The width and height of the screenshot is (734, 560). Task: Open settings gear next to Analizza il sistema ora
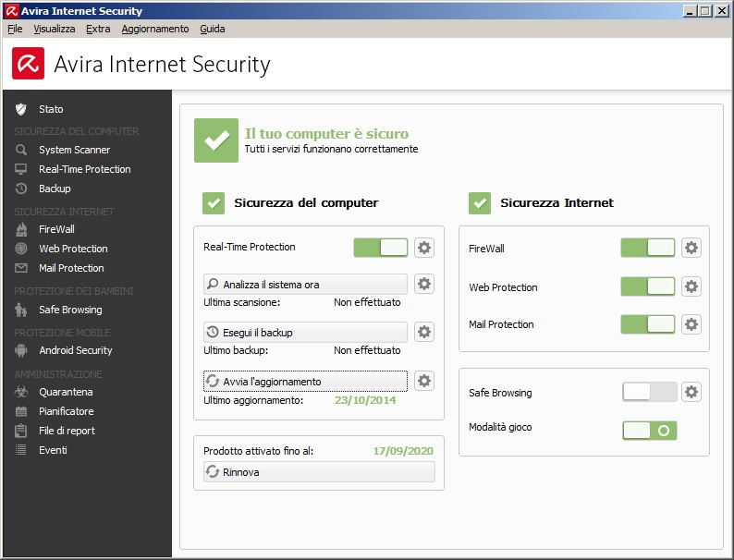pyautogui.click(x=424, y=284)
